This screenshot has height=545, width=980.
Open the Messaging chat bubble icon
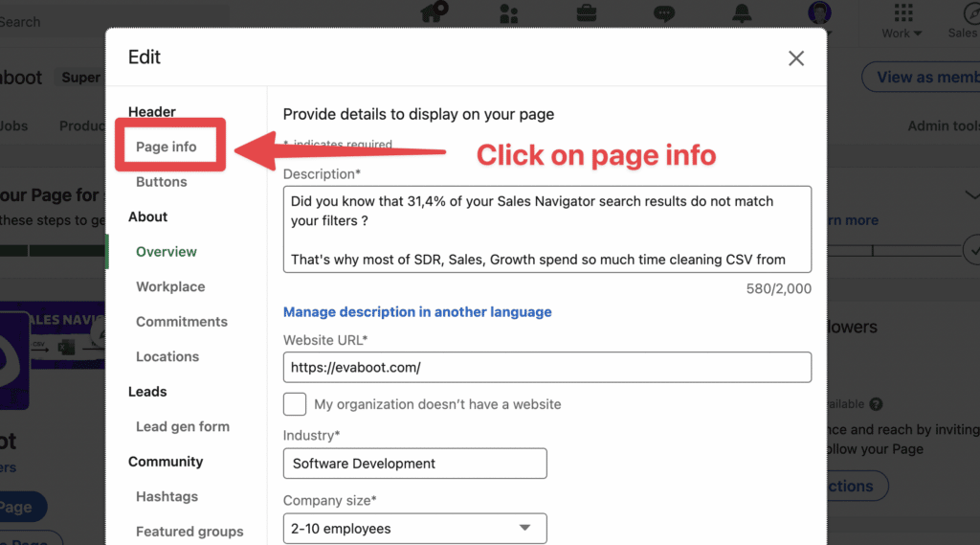[664, 13]
